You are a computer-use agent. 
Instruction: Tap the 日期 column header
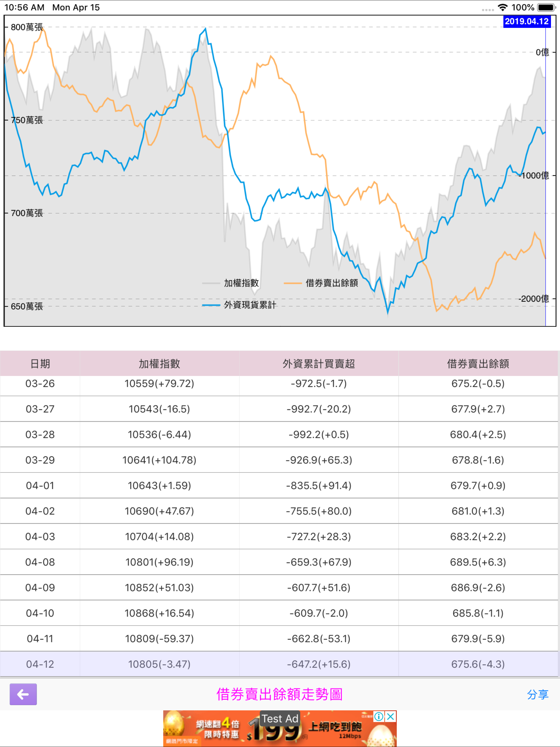coord(40,363)
